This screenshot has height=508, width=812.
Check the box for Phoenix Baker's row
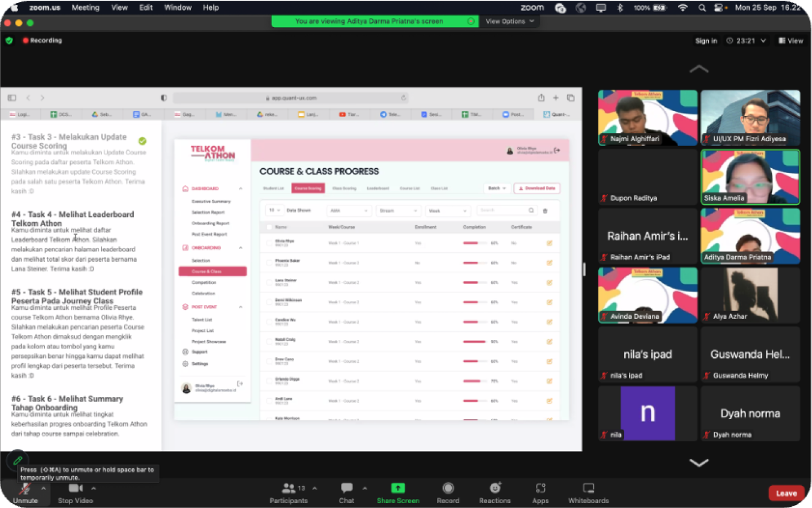click(x=269, y=263)
